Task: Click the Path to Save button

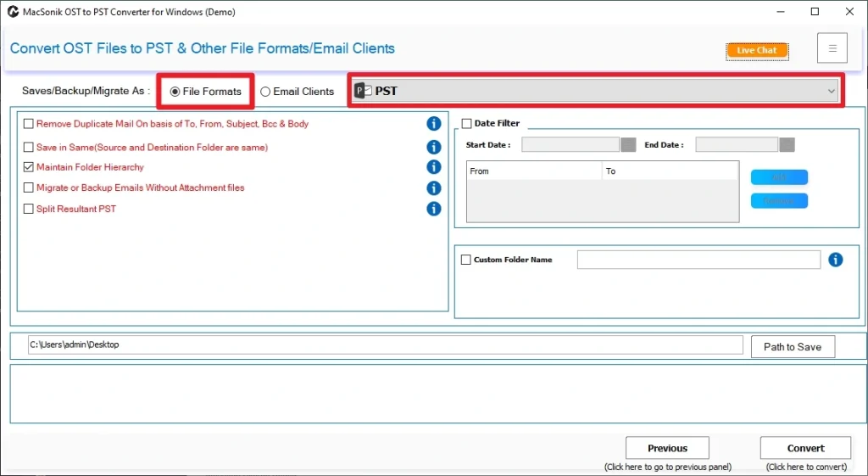Action: (x=792, y=346)
